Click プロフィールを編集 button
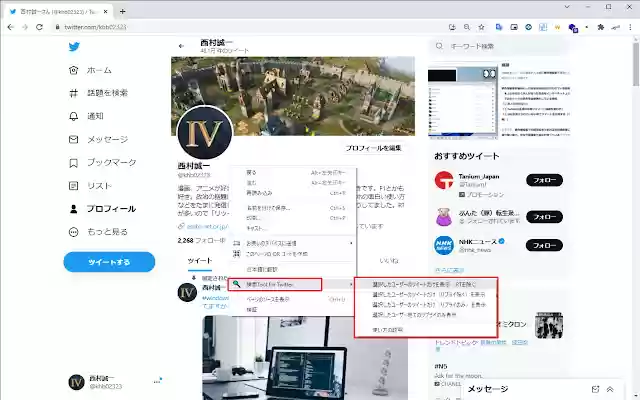640x400 pixels. (x=373, y=148)
